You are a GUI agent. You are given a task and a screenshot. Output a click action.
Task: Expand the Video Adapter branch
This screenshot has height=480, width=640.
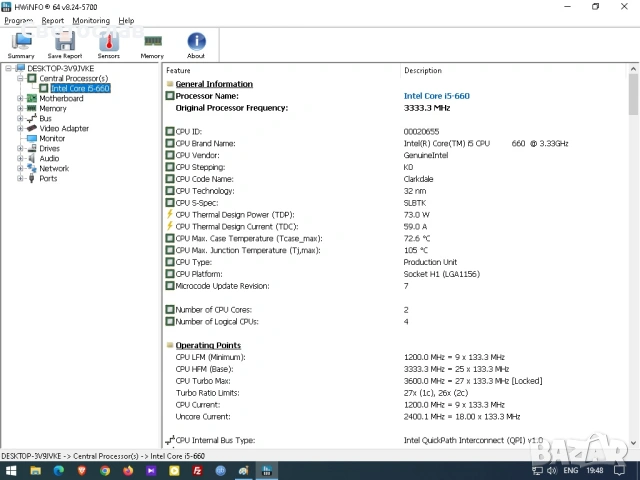(20, 129)
